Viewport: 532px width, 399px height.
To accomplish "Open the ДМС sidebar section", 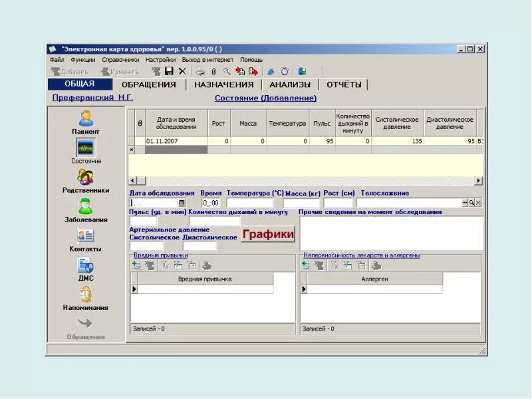I will [x=86, y=269].
